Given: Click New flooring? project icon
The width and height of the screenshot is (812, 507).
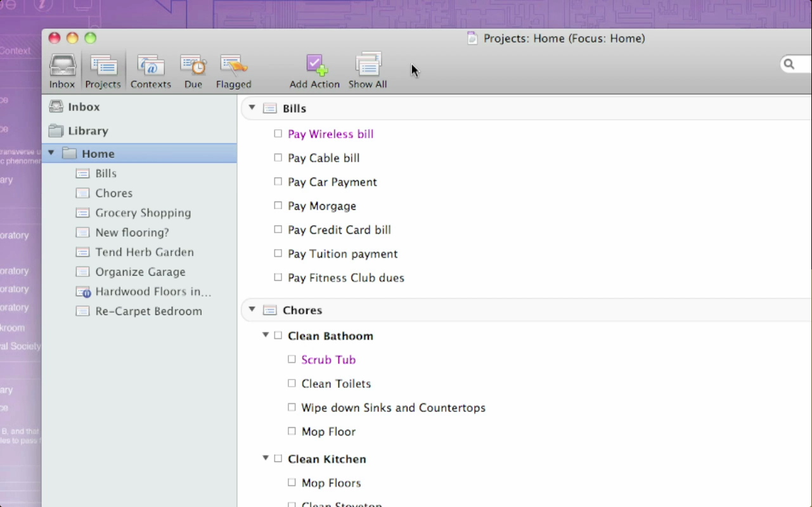Looking at the screenshot, I should click(82, 233).
